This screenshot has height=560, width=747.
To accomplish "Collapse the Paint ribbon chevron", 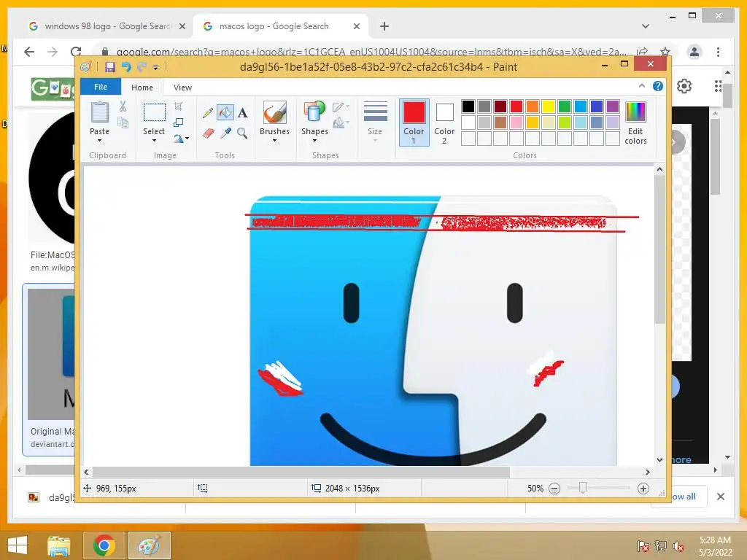I will (642, 86).
